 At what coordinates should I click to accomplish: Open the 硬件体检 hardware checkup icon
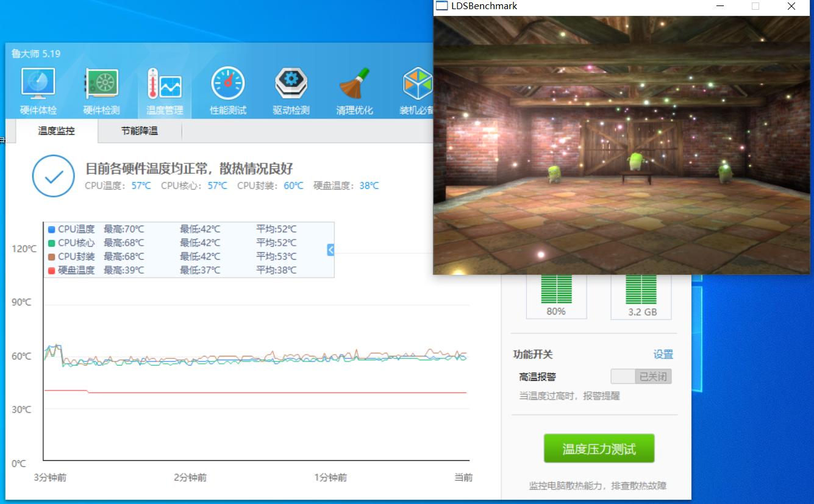(x=38, y=83)
